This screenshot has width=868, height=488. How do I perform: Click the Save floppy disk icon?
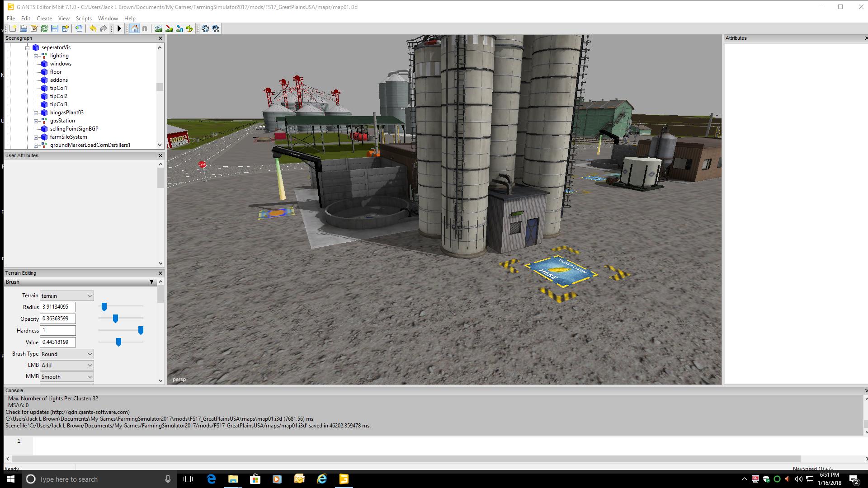click(x=55, y=28)
